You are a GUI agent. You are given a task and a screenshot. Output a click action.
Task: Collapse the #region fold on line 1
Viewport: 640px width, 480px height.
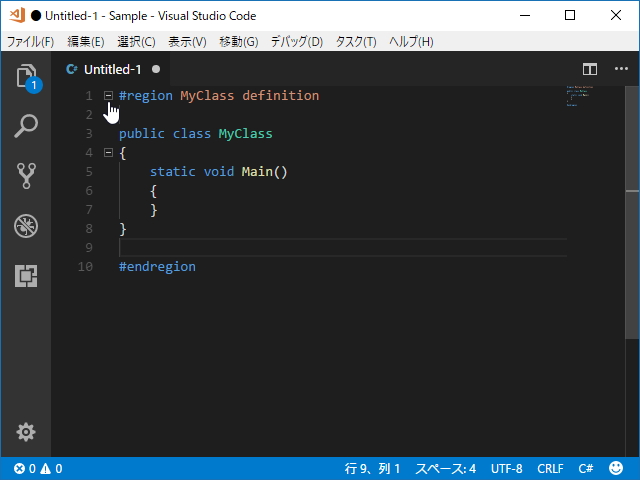[x=108, y=96]
